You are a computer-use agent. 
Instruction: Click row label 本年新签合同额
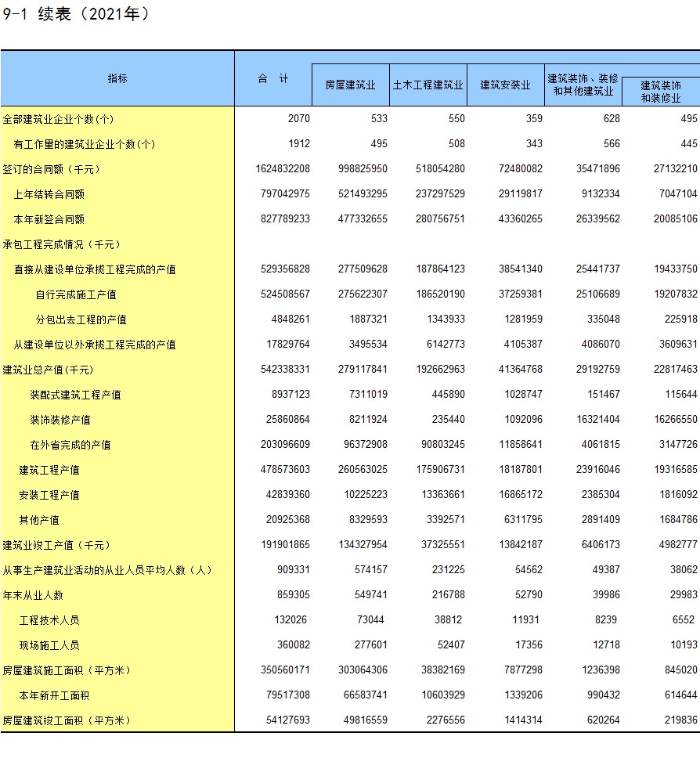[x=49, y=219]
